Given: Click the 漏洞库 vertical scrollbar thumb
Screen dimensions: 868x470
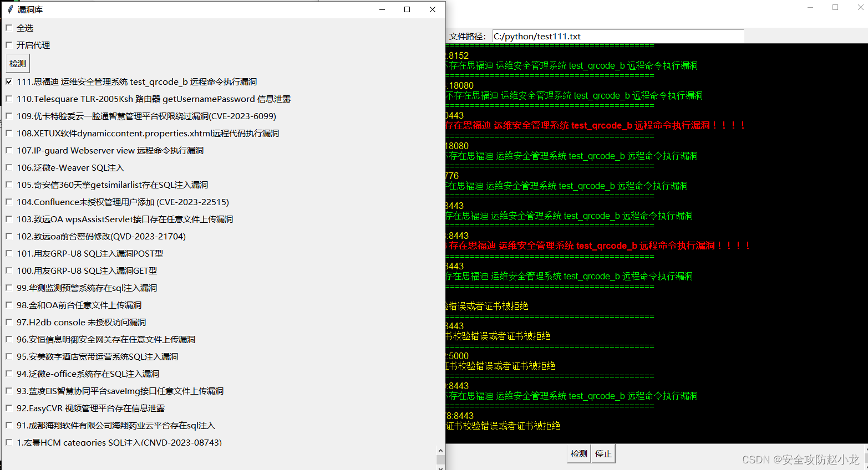Looking at the screenshot, I should [x=441, y=459].
